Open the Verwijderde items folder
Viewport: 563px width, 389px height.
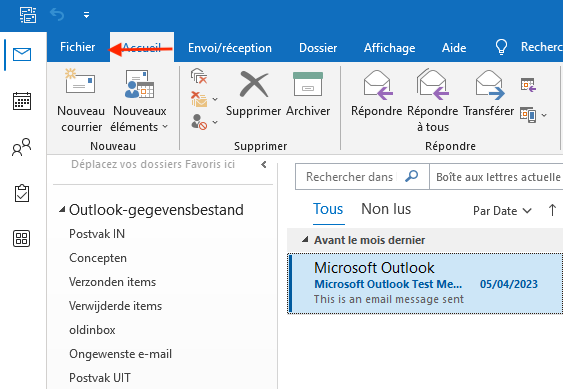click(x=115, y=306)
